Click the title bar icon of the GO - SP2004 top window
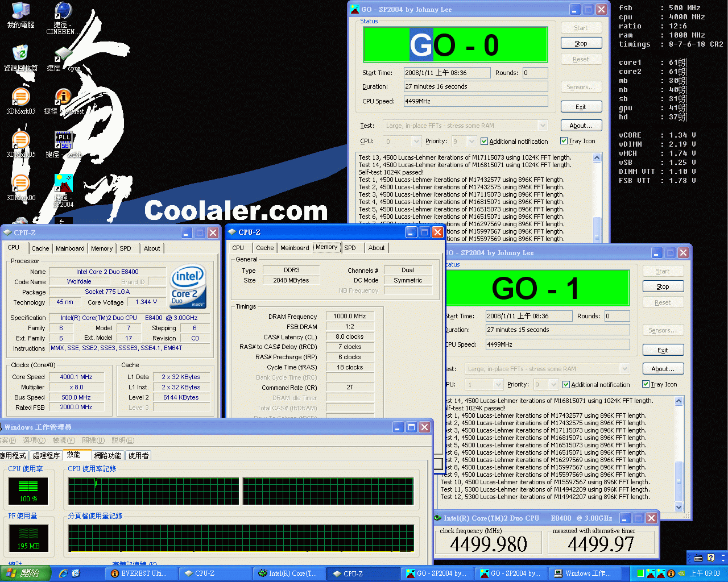Viewport: 728px width, 582px height. pyautogui.click(x=355, y=9)
